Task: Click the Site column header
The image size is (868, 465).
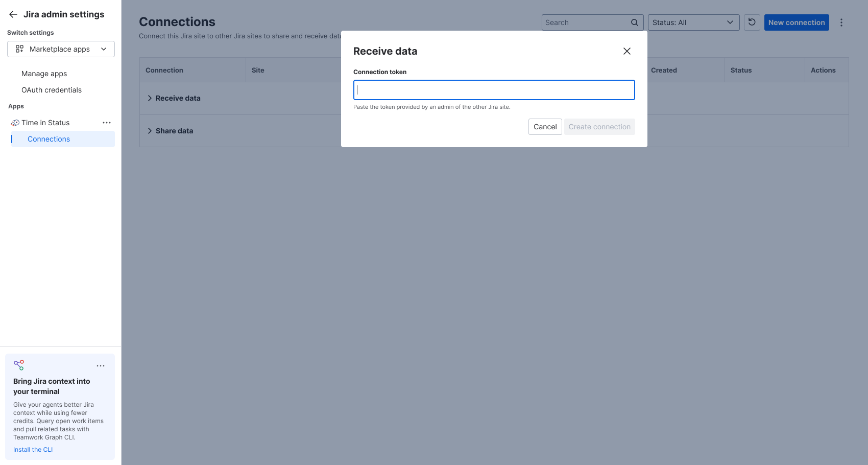Action: pyautogui.click(x=258, y=70)
